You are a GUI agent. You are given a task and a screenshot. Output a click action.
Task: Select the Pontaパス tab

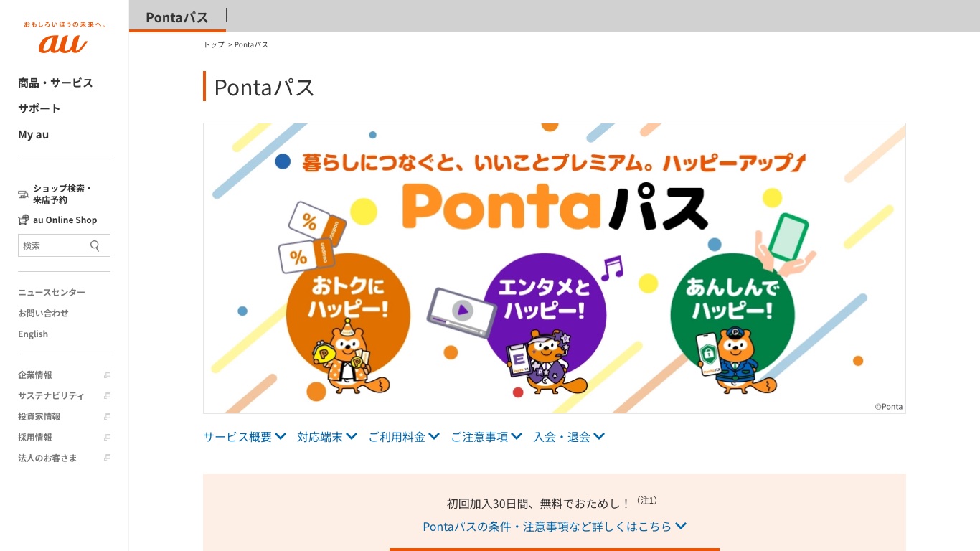[177, 17]
